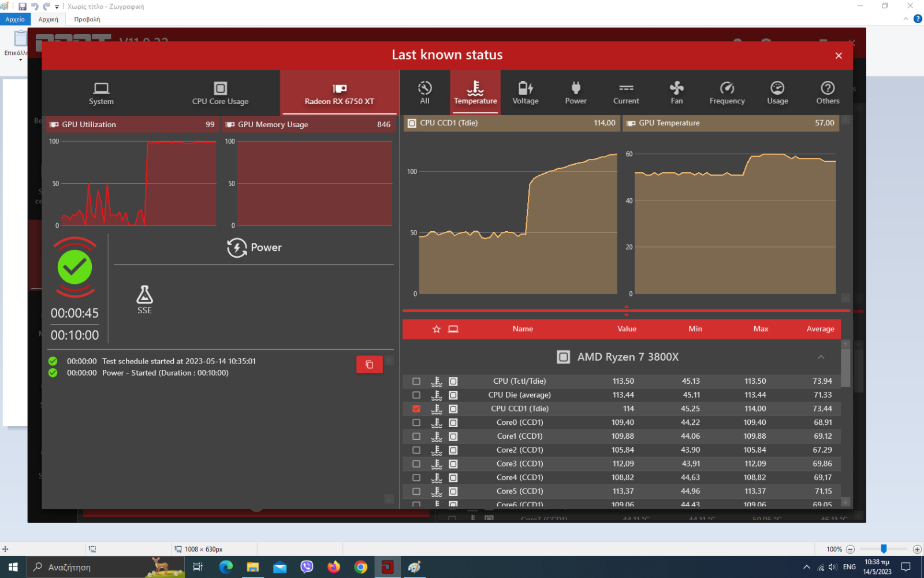
Task: Click the red copy log button
Action: [370, 364]
